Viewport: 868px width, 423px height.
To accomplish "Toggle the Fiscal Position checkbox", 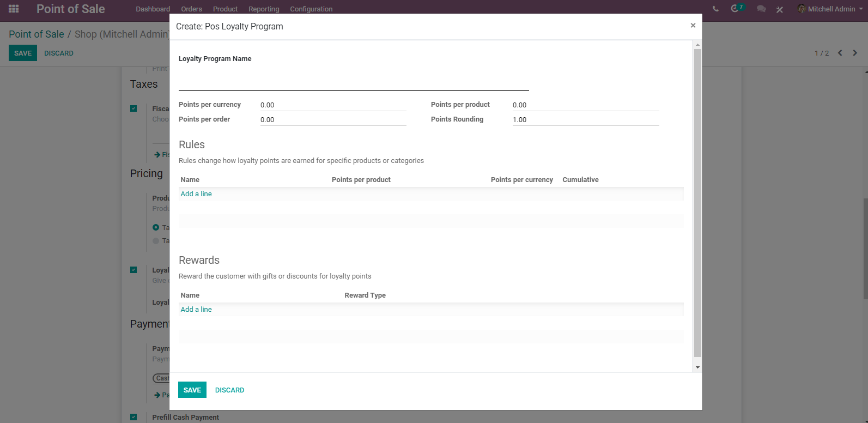I will [133, 108].
